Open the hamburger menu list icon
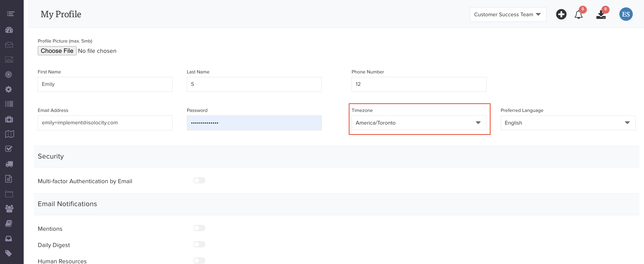Image resolution: width=644 pixels, height=264 pixels. [x=10, y=14]
